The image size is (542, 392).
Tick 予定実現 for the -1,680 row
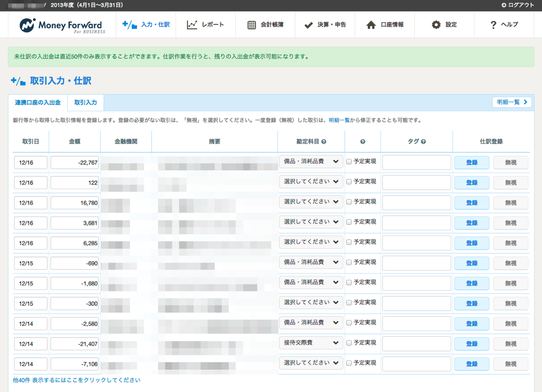pyautogui.click(x=349, y=283)
